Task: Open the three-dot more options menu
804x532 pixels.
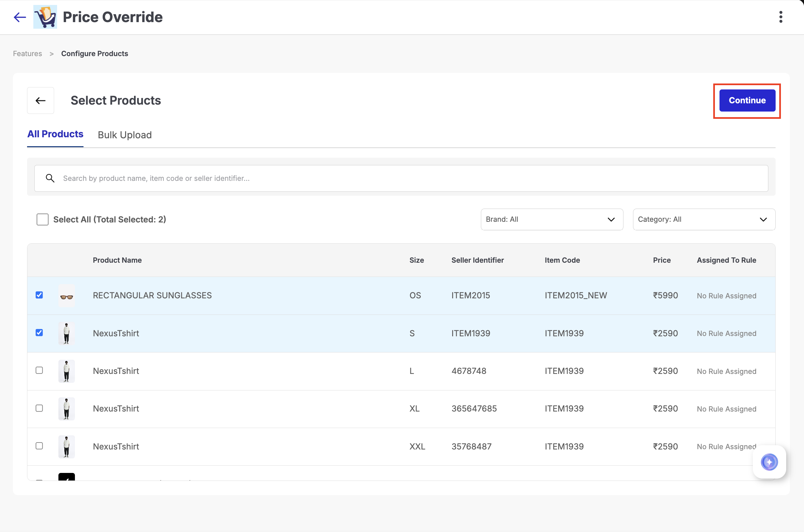Action: coord(781,17)
